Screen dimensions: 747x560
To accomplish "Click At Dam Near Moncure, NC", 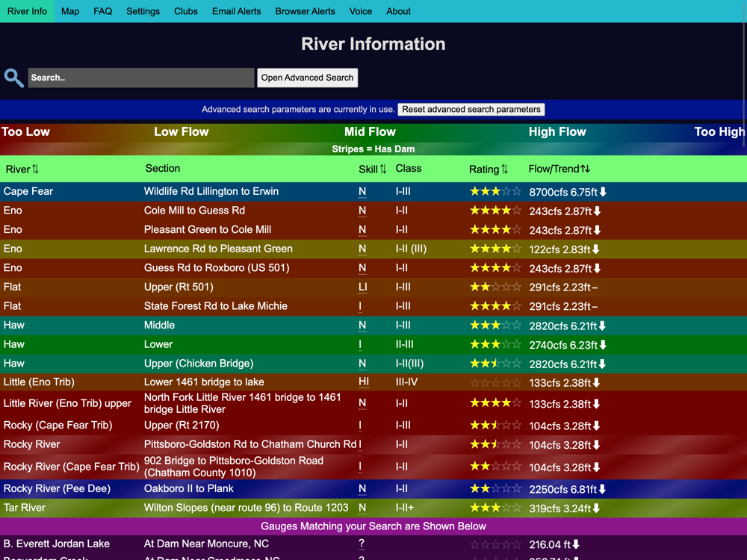I will coord(206,544).
